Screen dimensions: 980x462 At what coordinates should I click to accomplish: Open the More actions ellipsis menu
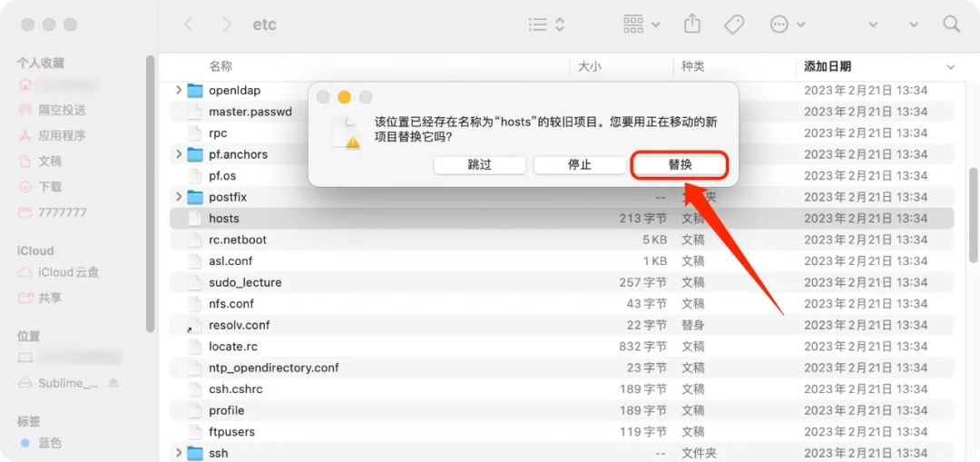(788, 25)
